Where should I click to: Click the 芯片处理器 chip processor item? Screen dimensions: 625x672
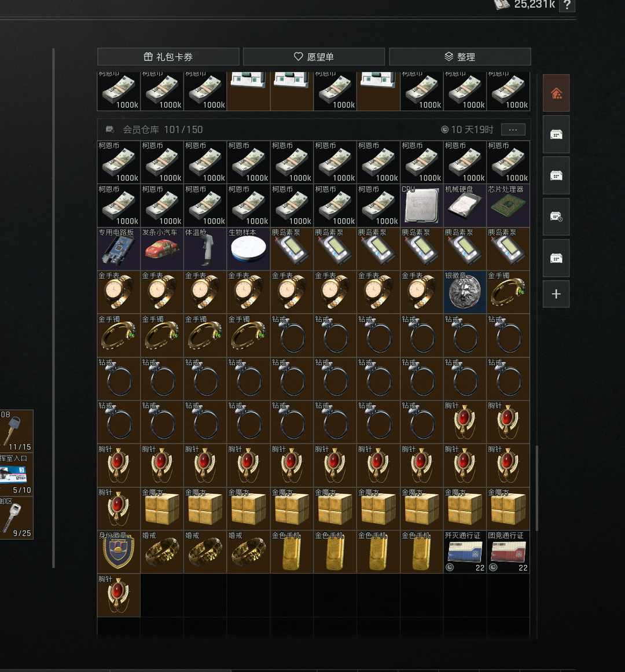coord(508,205)
